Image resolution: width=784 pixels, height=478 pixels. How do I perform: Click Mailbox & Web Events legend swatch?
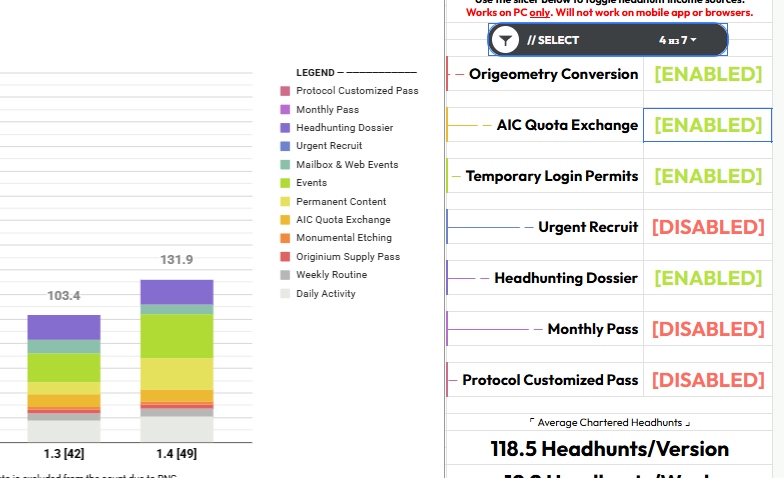(285, 164)
